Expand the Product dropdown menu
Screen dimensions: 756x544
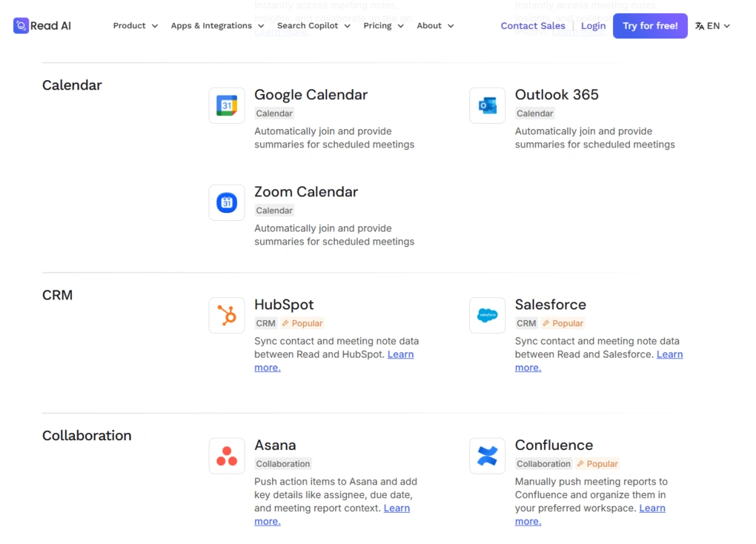(x=135, y=25)
